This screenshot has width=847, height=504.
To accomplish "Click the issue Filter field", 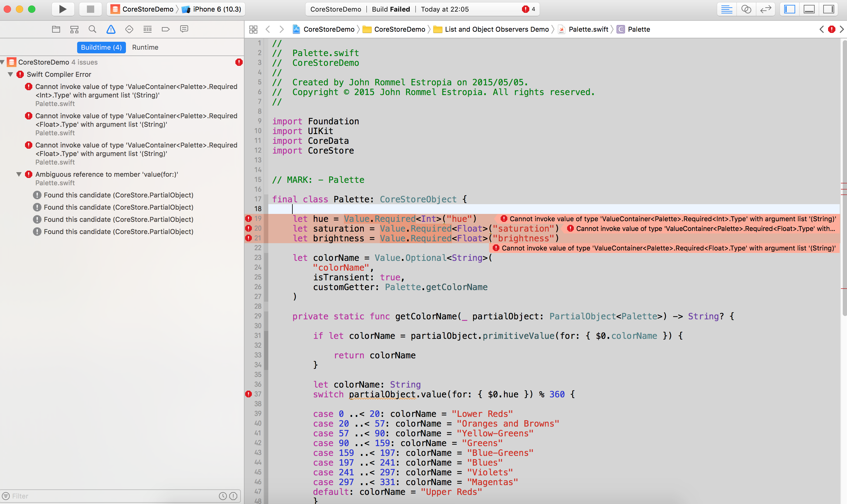I will click(x=112, y=496).
